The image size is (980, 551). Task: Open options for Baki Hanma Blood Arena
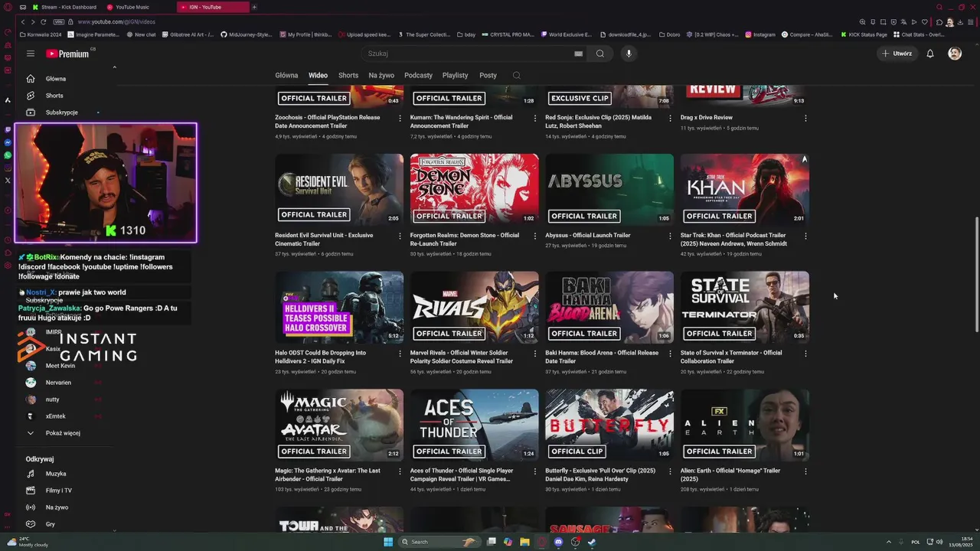coord(670,354)
